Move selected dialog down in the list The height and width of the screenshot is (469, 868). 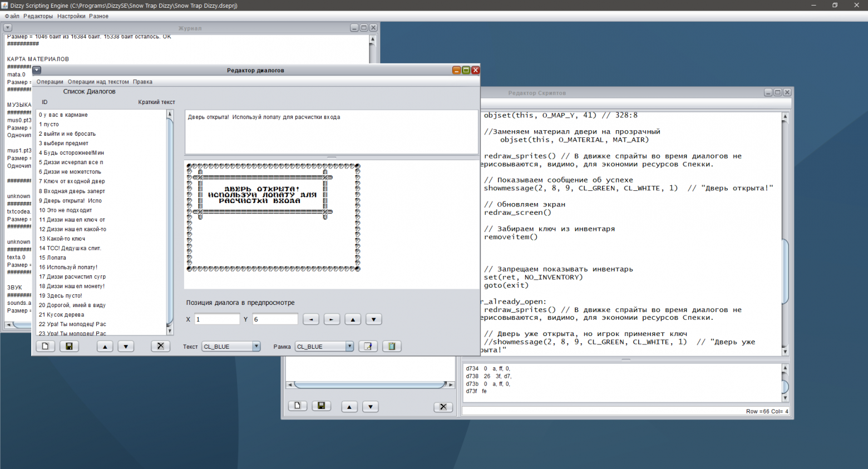126,346
